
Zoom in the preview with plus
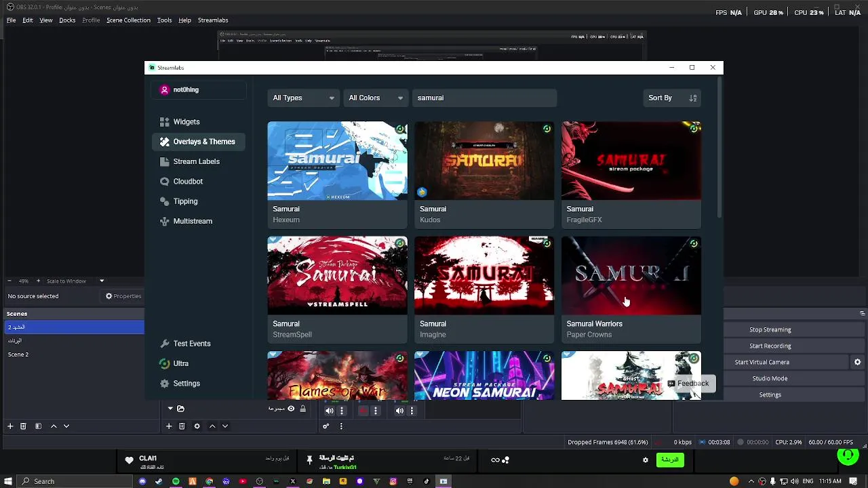click(39, 281)
